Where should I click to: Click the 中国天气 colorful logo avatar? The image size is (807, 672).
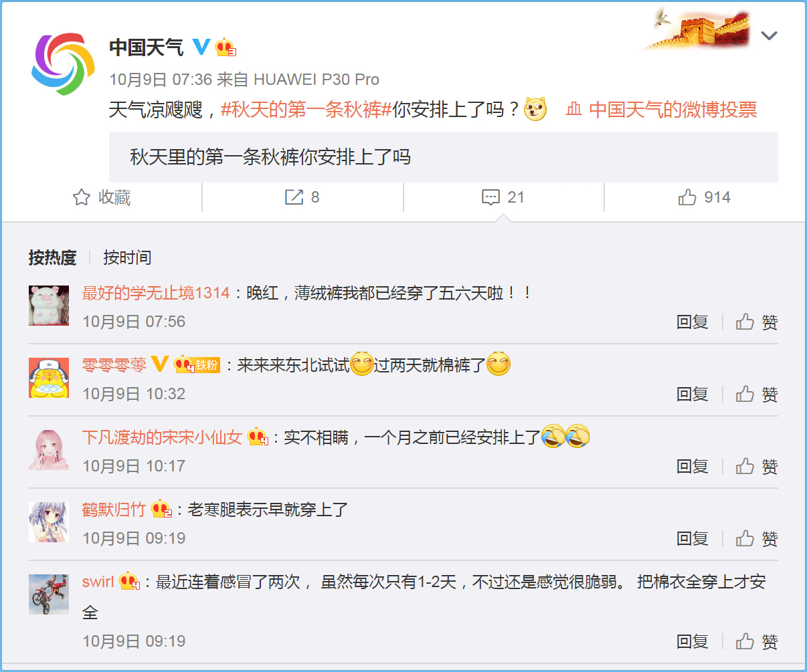[63, 64]
